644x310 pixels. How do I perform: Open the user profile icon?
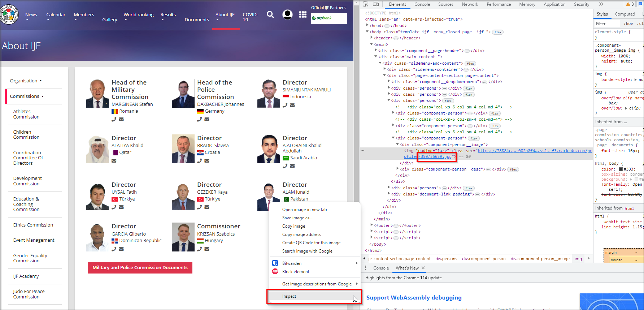pos(287,14)
